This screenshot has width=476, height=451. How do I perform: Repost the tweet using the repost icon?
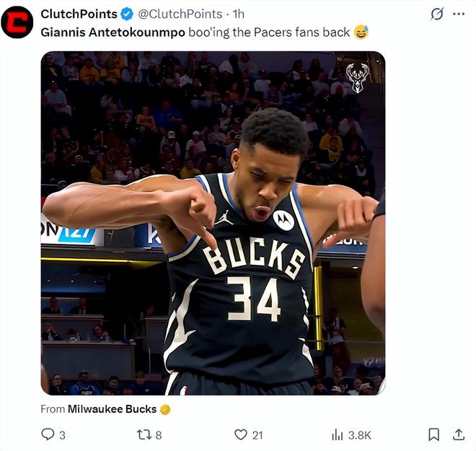tap(144, 434)
